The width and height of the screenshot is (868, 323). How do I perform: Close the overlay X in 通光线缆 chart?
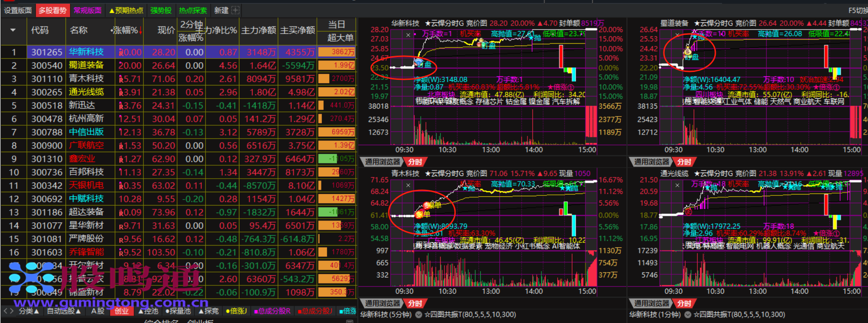[677, 186]
